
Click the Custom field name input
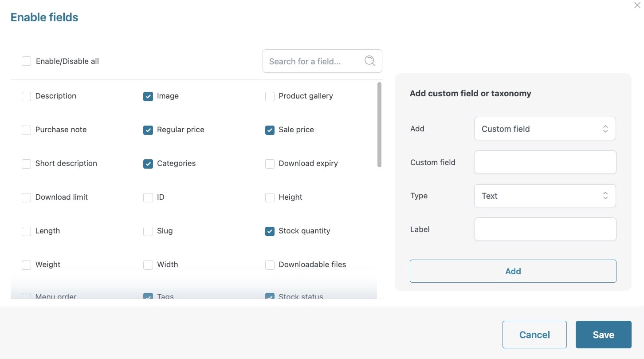coord(545,162)
